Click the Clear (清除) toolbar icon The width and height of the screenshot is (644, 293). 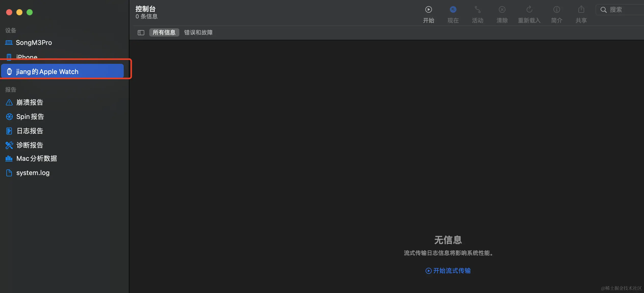502,10
